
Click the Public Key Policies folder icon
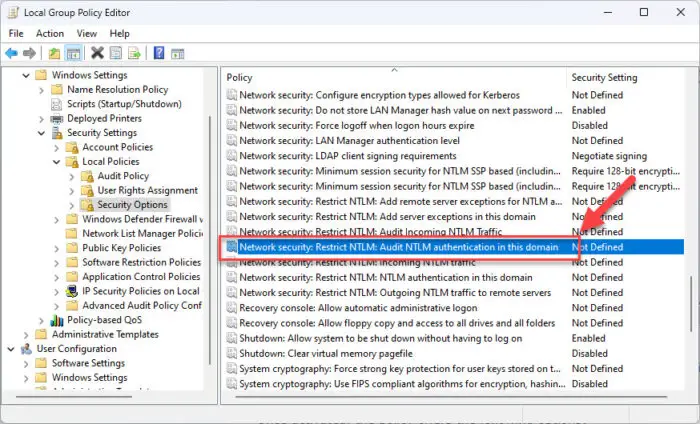tap(72, 248)
